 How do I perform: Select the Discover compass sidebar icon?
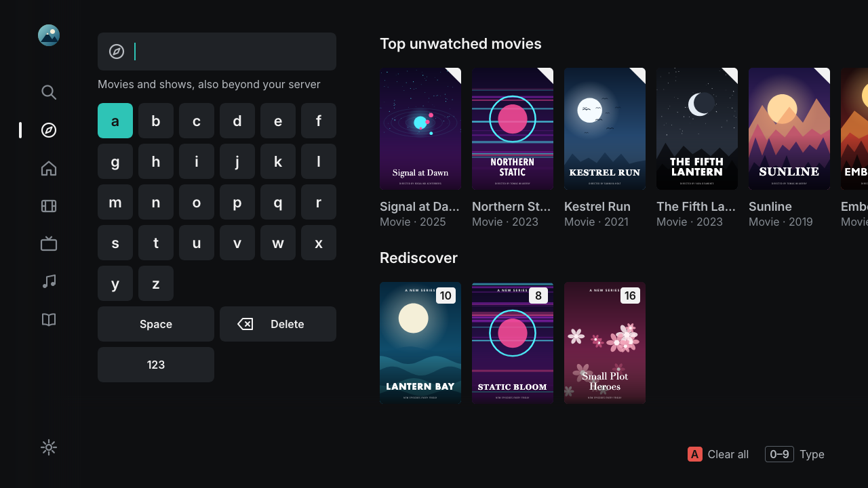49,130
